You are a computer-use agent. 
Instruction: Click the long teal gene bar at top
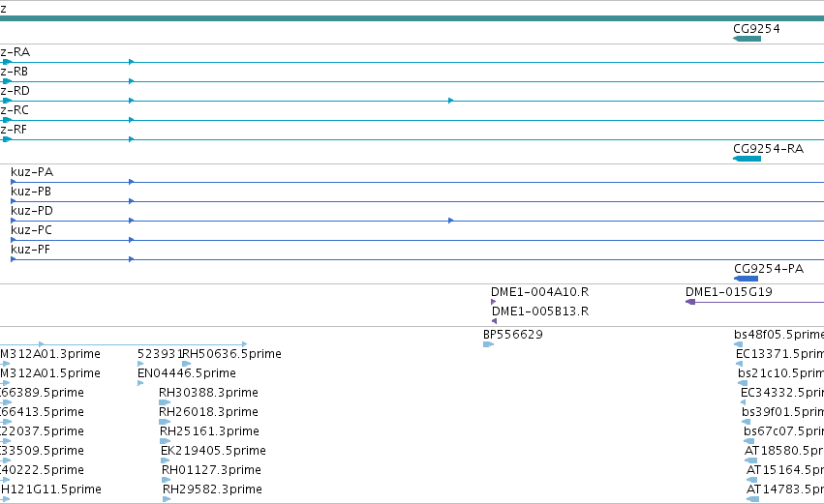point(412,18)
